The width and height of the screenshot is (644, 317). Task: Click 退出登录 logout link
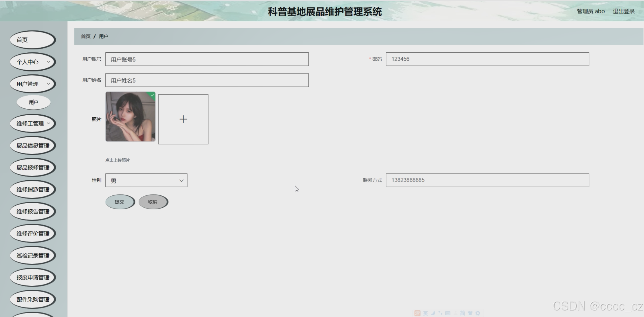(x=623, y=11)
